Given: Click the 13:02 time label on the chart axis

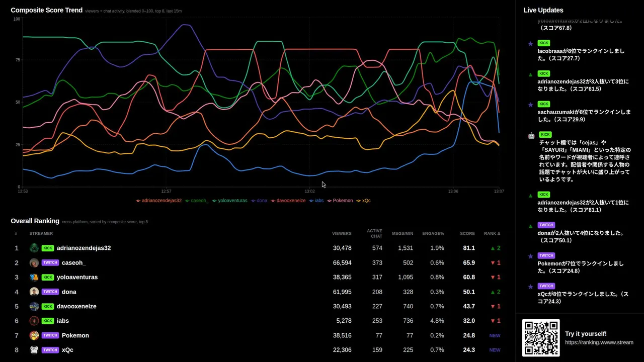Looking at the screenshot, I should point(310,192).
